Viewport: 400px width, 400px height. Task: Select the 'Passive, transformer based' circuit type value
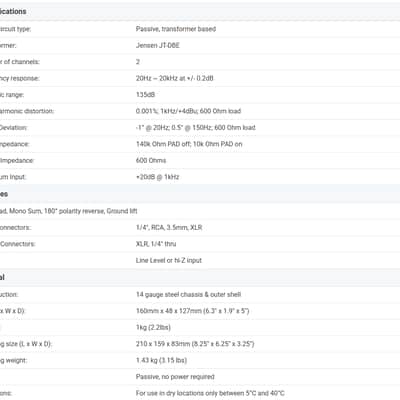pyautogui.click(x=176, y=29)
